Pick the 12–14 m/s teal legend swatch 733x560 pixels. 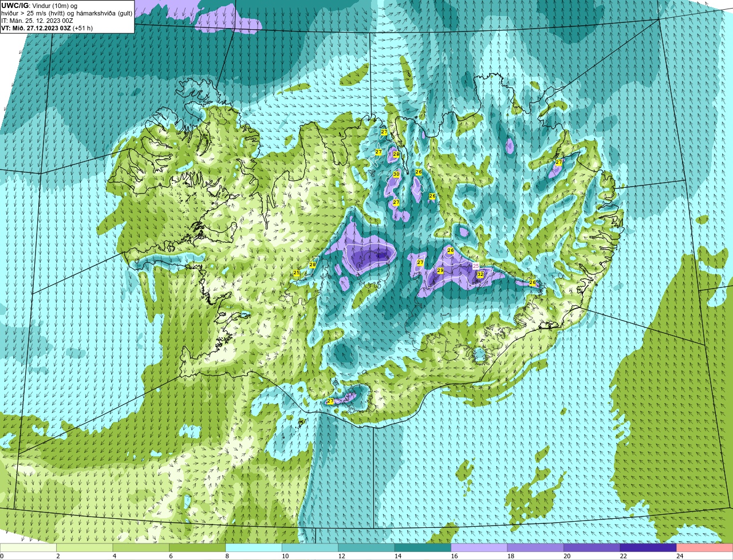(x=366, y=547)
